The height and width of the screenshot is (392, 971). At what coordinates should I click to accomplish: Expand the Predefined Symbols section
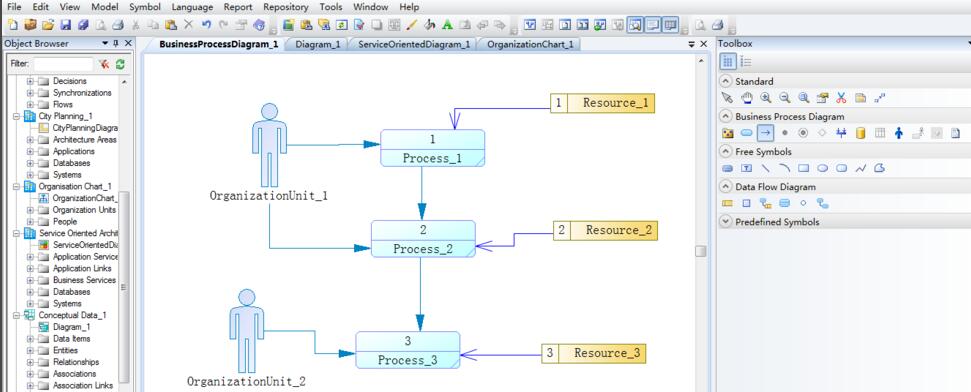[x=725, y=222]
